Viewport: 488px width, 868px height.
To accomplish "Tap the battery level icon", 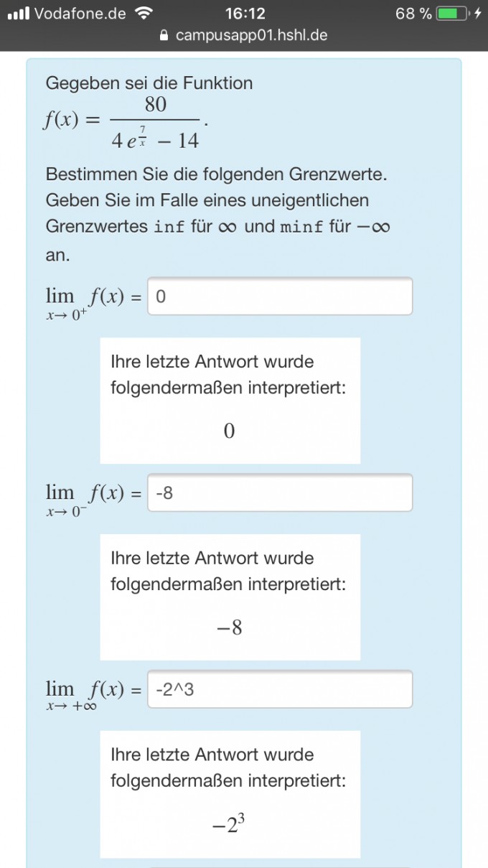I will tap(454, 13).
